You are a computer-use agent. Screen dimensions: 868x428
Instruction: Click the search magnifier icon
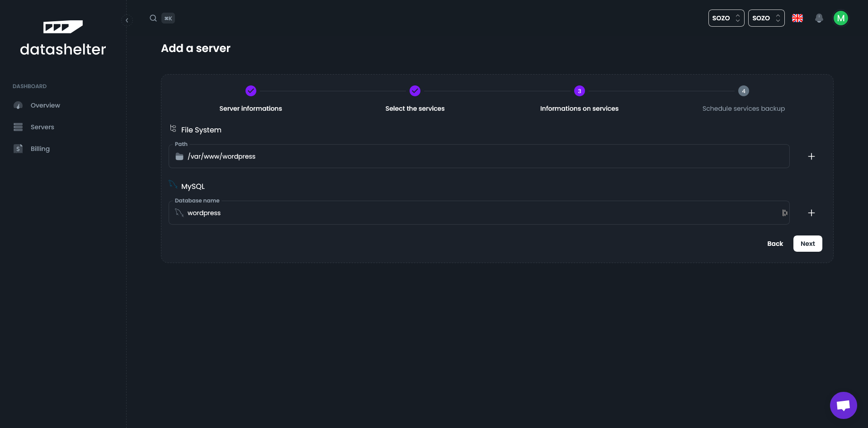pos(153,18)
